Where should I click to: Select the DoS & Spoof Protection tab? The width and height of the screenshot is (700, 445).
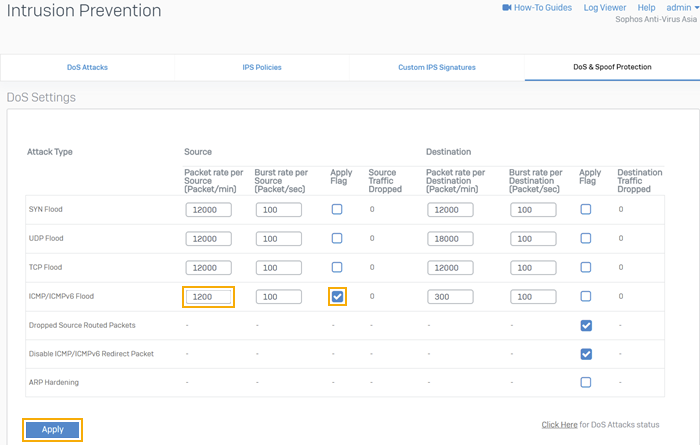click(612, 68)
